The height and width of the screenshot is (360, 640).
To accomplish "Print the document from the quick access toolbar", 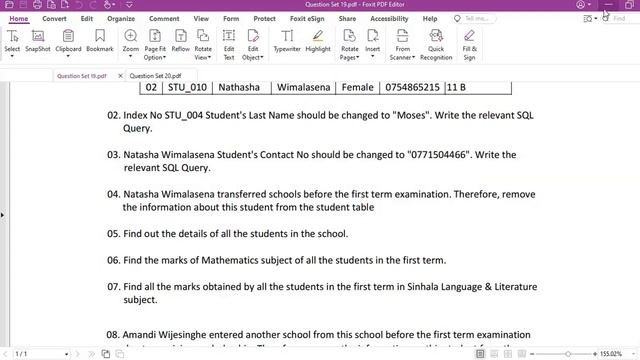I will tap(37, 5).
